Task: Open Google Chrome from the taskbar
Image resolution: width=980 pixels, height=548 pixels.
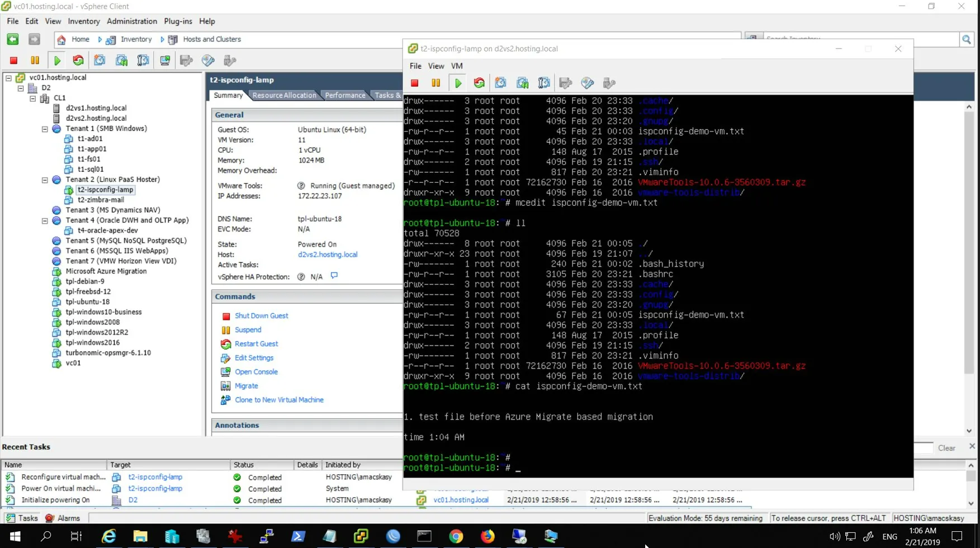Action: (456, 536)
